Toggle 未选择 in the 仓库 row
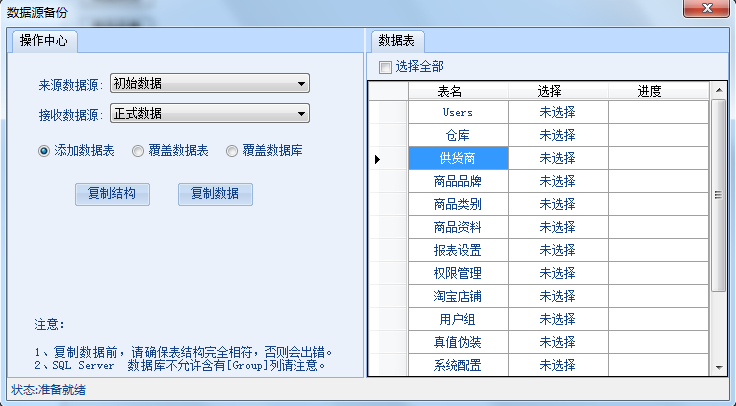Viewport: 736px width, 406px height. 558,135
